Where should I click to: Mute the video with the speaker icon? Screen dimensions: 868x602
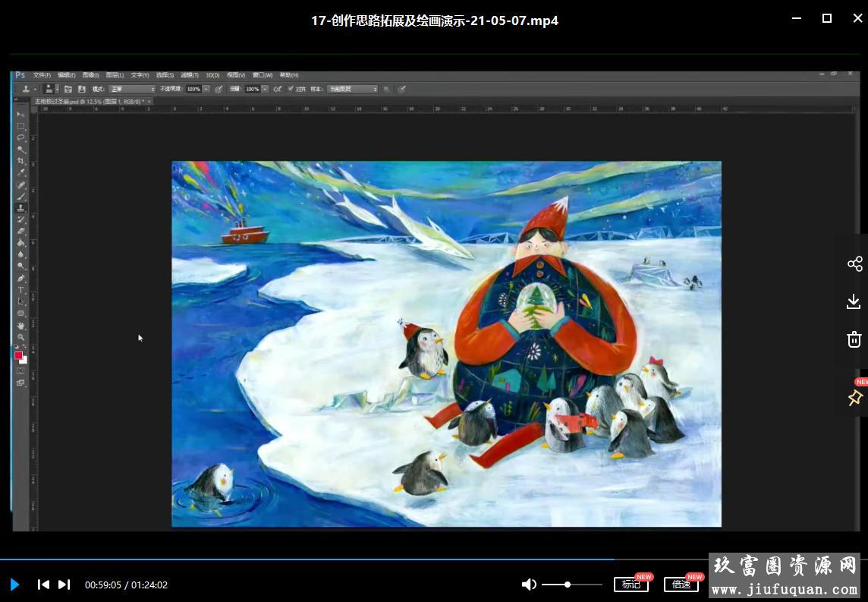click(x=529, y=585)
